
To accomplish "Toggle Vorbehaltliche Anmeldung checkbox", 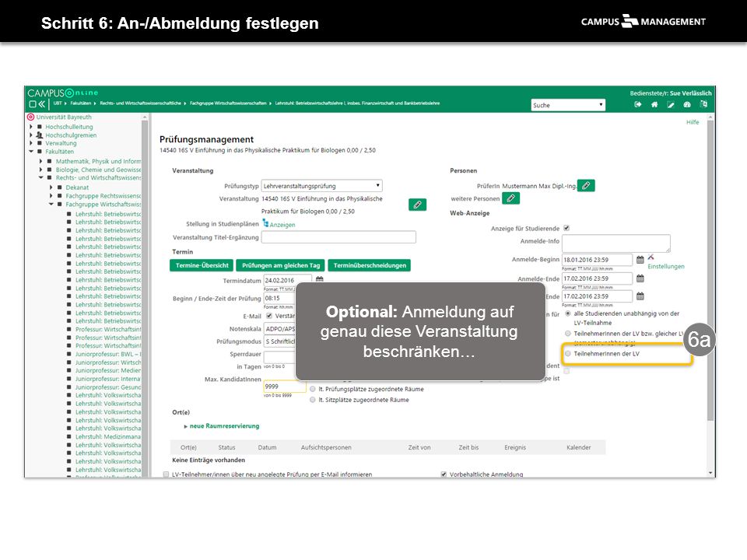I will click(x=444, y=474).
